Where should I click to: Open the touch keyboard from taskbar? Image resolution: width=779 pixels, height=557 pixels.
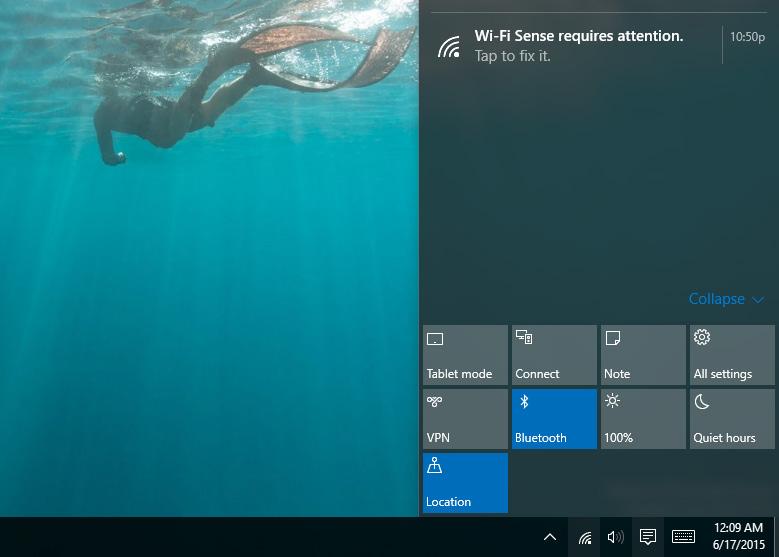(x=683, y=537)
